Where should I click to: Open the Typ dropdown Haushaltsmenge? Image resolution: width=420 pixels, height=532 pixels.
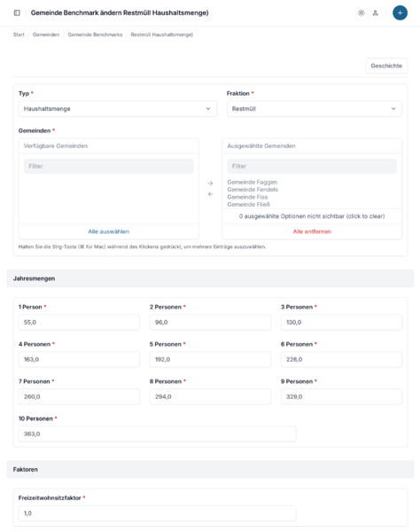(118, 109)
